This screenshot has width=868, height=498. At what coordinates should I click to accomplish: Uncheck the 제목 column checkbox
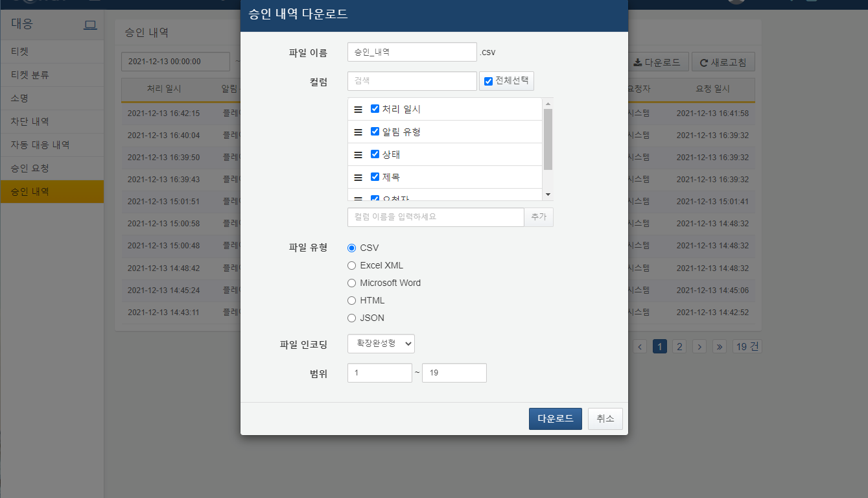tap(375, 177)
